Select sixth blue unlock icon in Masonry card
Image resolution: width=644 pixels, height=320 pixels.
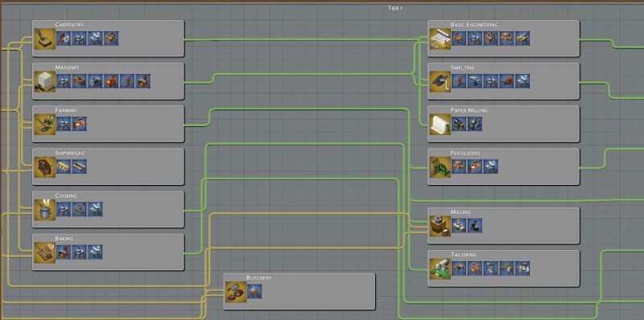click(143, 81)
